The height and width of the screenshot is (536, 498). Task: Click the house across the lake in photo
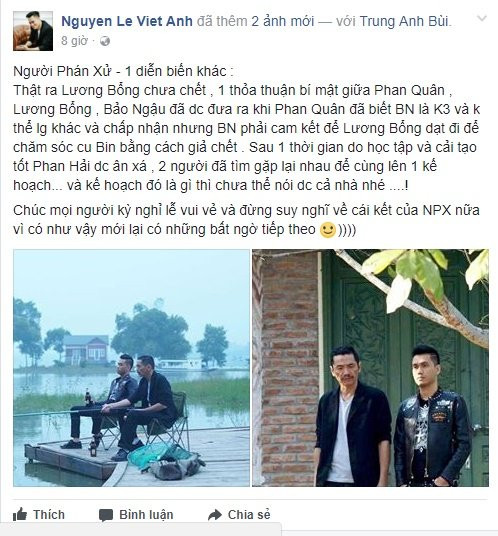coord(86,349)
